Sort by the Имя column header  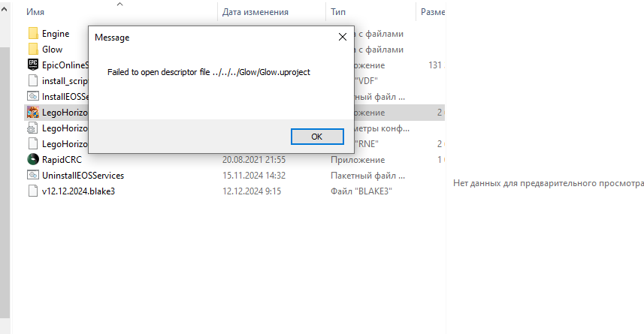35,12
